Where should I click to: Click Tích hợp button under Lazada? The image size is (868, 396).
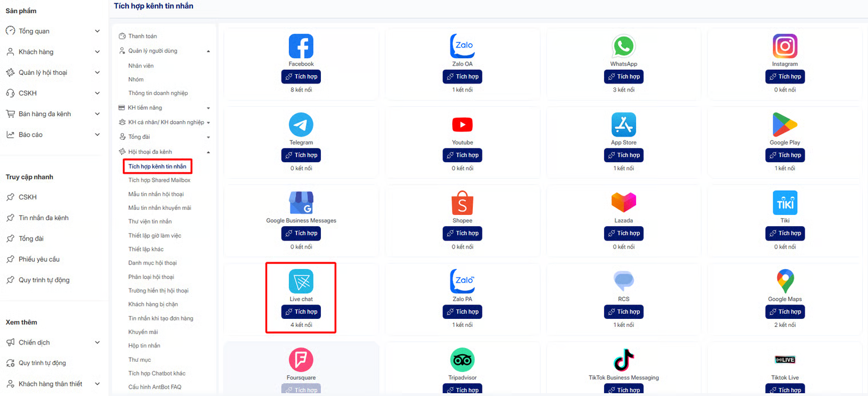624,233
